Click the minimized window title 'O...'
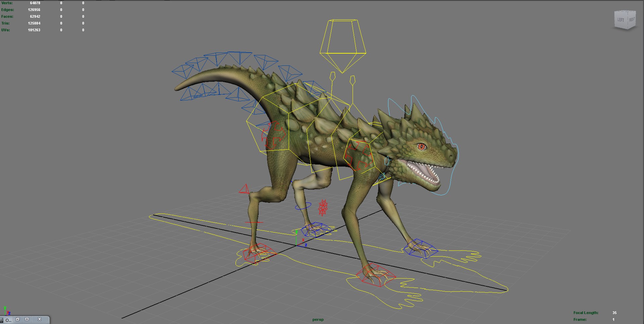The height and width of the screenshot is (324, 644). (x=8, y=320)
